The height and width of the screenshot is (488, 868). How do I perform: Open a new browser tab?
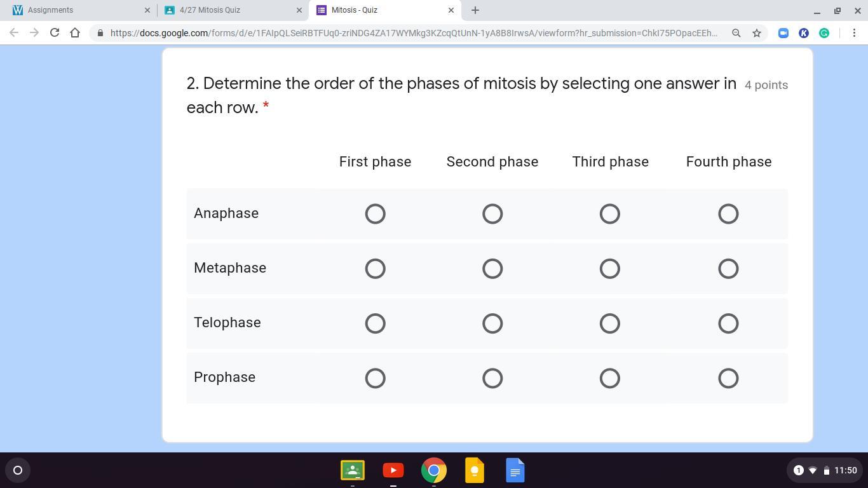[475, 10]
